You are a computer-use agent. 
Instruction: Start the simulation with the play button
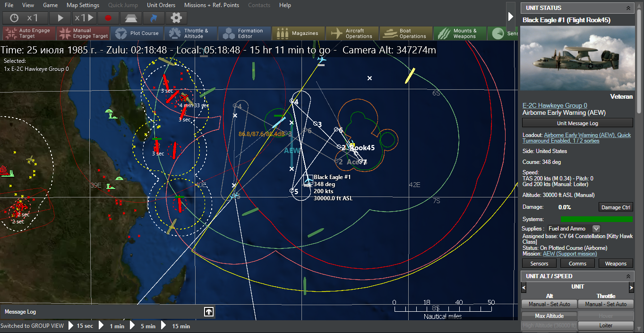pyautogui.click(x=60, y=18)
